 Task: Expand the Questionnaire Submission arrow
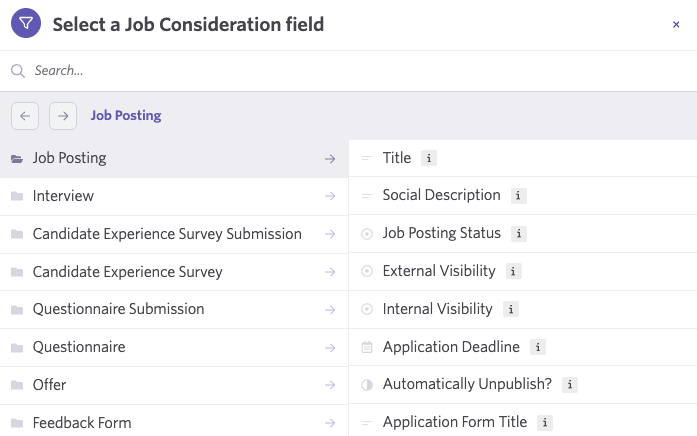329,310
